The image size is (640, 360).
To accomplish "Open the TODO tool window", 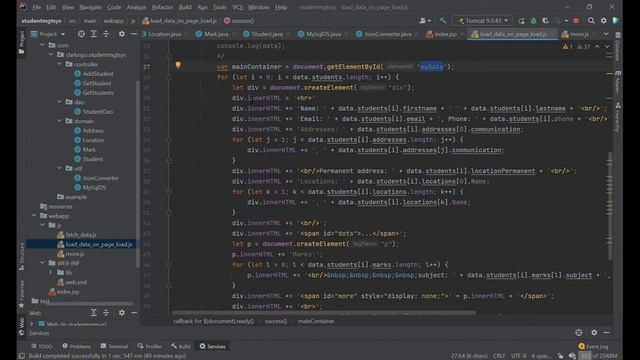I will click(42, 346).
